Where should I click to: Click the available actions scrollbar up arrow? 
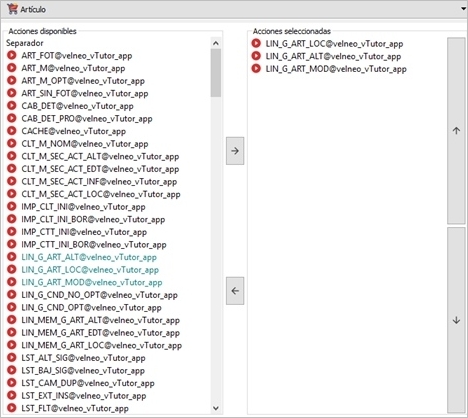tap(216, 43)
